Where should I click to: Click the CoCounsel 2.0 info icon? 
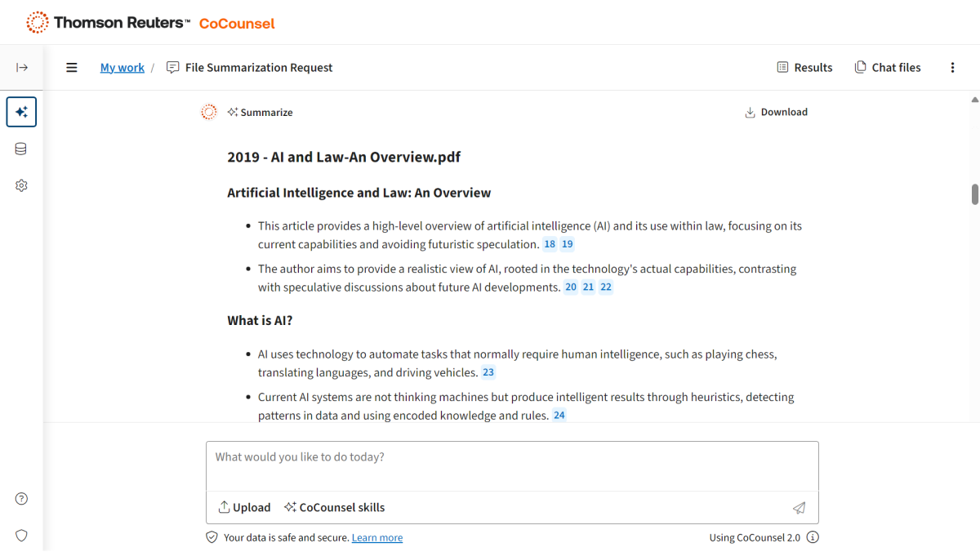coord(813,537)
